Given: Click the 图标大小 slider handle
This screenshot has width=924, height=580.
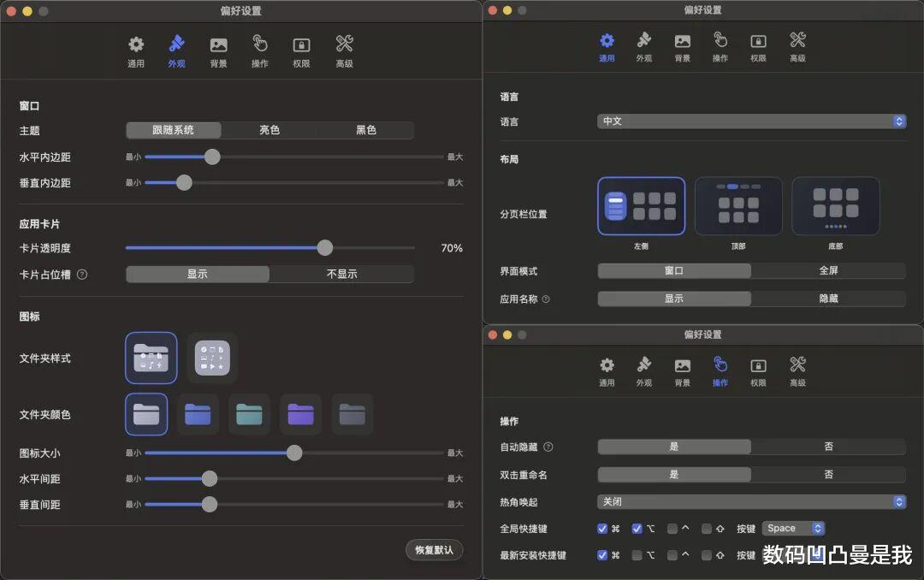Looking at the screenshot, I should (294, 453).
